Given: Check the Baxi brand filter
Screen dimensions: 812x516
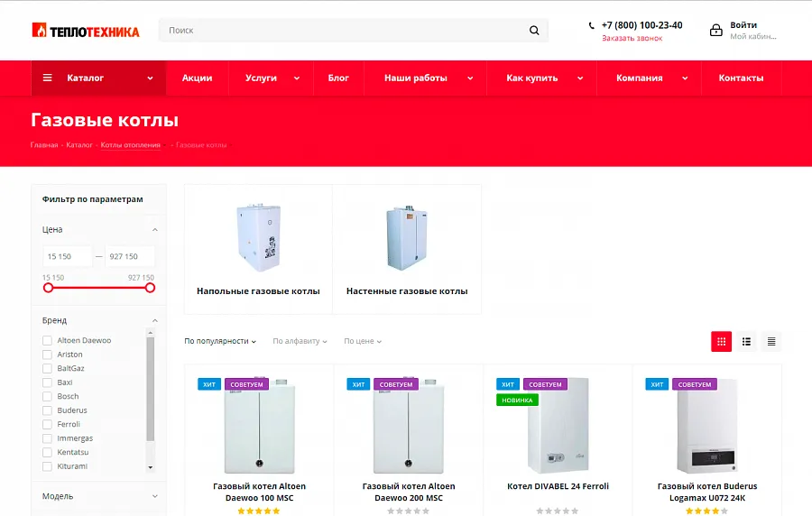Looking at the screenshot, I should click(47, 382).
